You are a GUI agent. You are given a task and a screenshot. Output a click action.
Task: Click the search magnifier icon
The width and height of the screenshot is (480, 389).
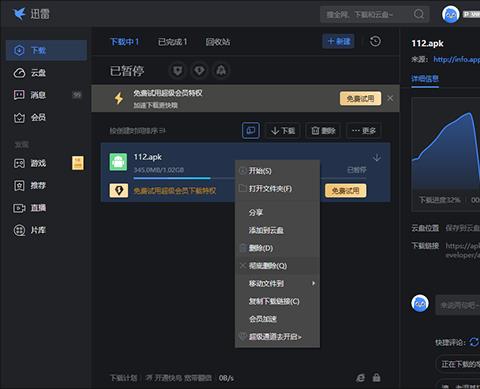coord(419,14)
